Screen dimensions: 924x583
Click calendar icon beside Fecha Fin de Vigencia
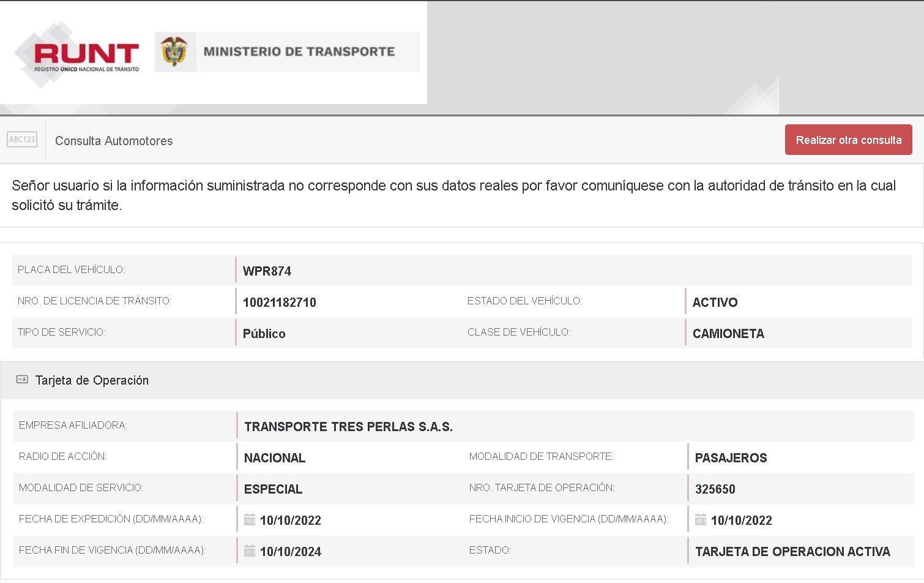coord(250,551)
